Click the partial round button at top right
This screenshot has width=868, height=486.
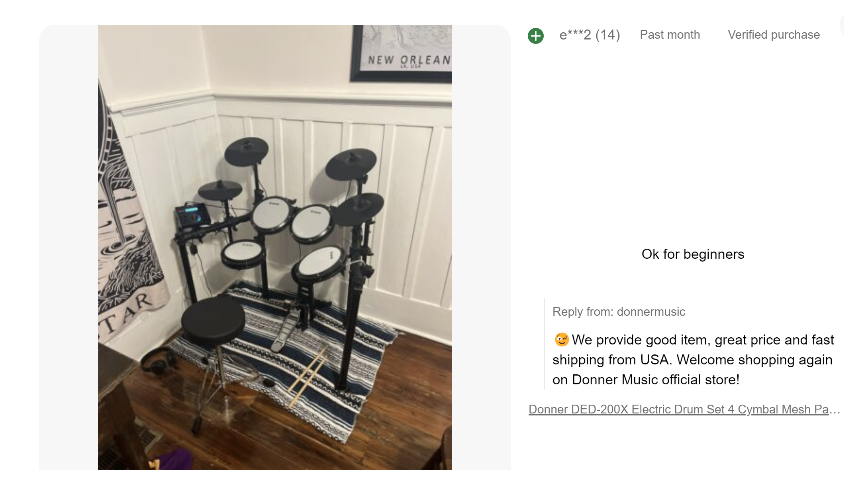842,24
